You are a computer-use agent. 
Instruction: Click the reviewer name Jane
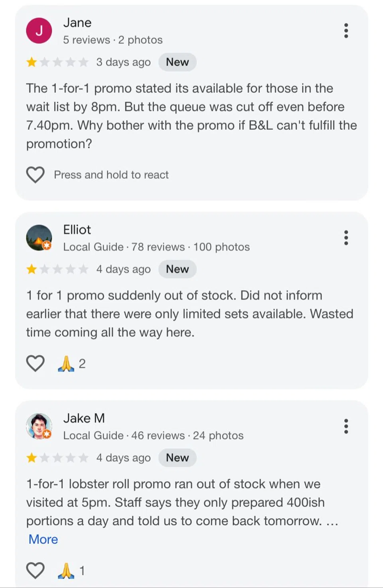coord(77,23)
